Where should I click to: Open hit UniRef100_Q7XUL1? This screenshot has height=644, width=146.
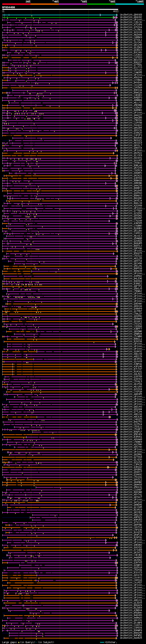tap(131, 40)
